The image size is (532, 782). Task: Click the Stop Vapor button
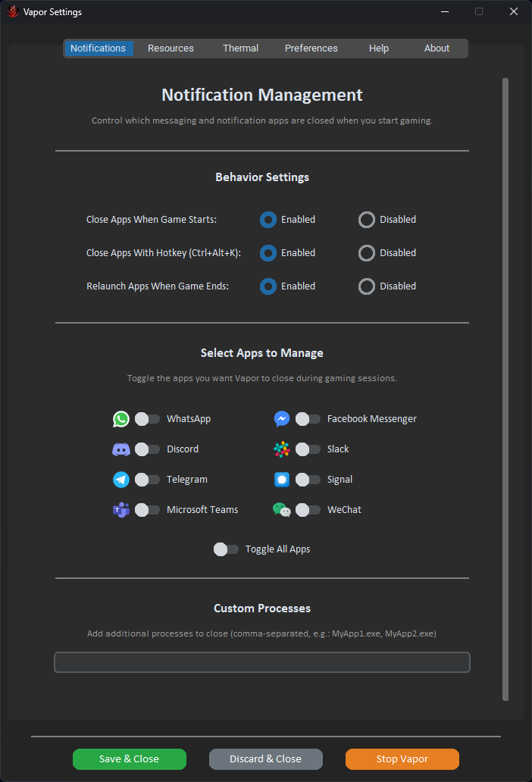[x=402, y=759]
